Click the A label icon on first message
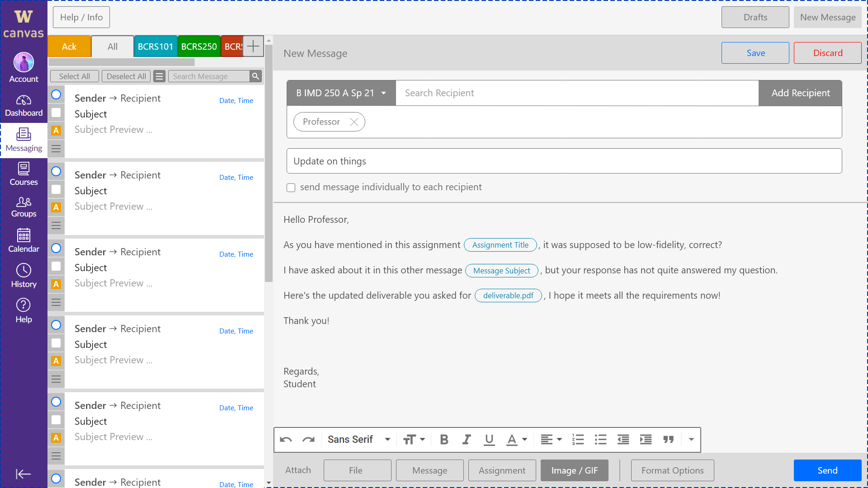Image resolution: width=868 pixels, height=488 pixels. (x=56, y=131)
